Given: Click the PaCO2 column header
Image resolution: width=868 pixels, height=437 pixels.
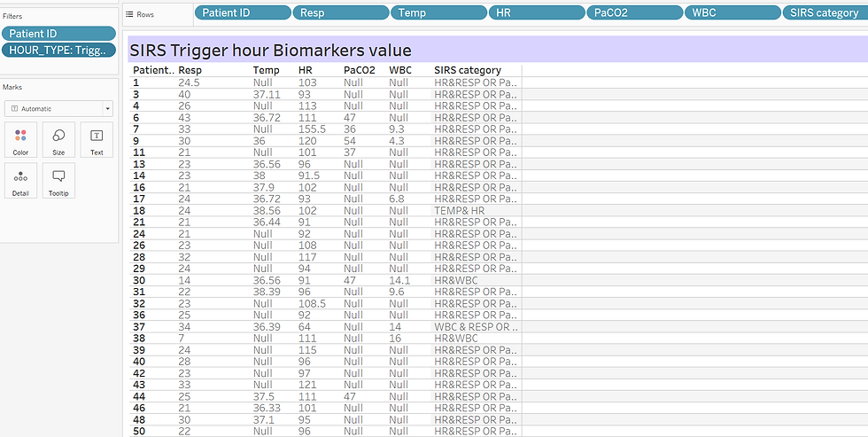Looking at the screenshot, I should point(360,70).
